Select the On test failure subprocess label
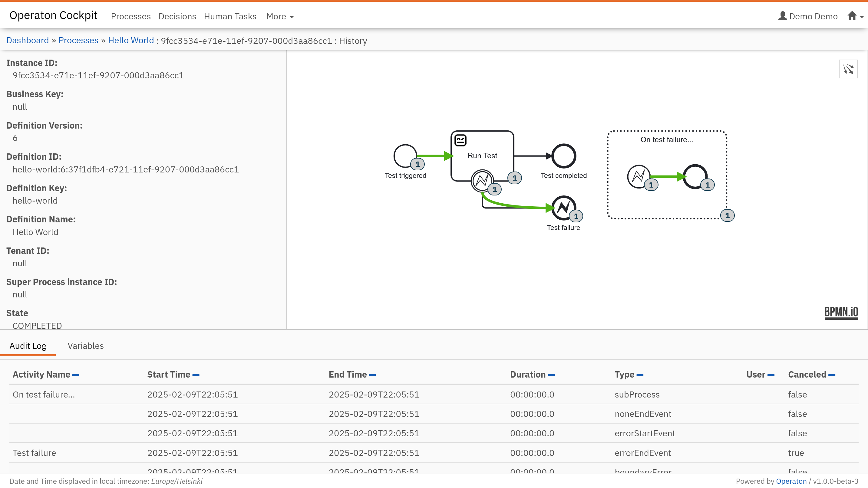 [667, 139]
